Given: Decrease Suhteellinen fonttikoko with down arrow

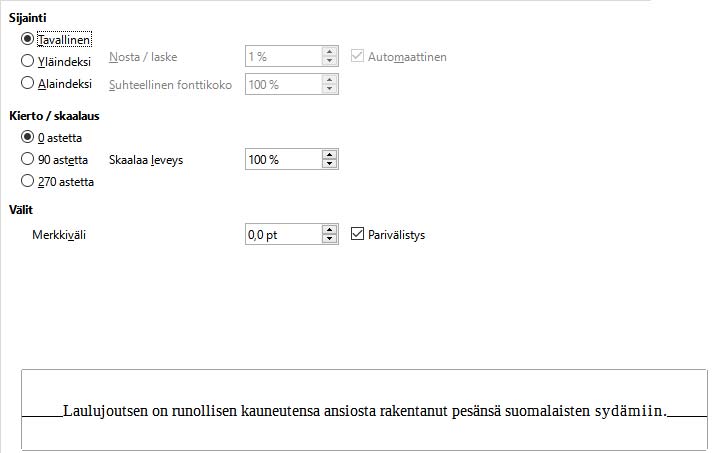Looking at the screenshot, I should click(x=329, y=89).
